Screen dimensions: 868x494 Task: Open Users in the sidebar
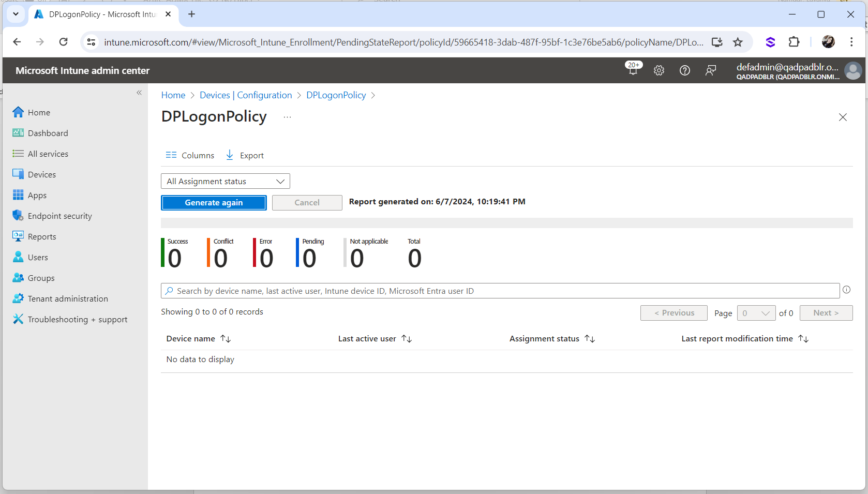30,257
